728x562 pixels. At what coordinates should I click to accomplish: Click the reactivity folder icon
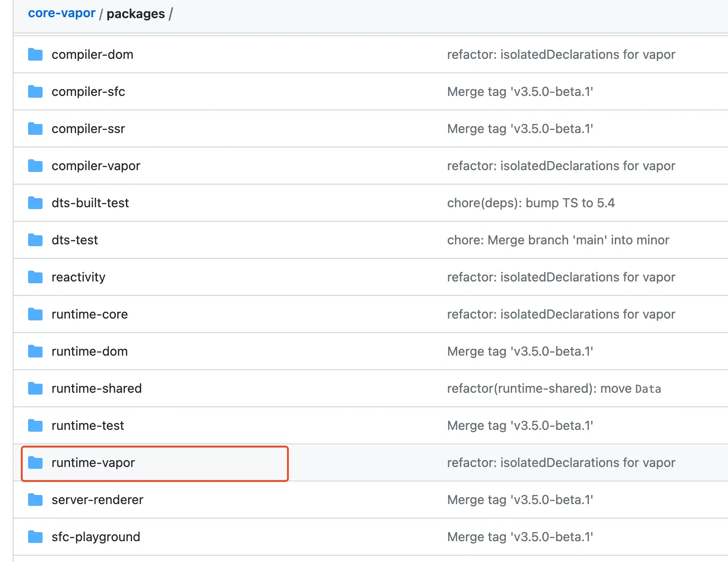click(x=35, y=277)
